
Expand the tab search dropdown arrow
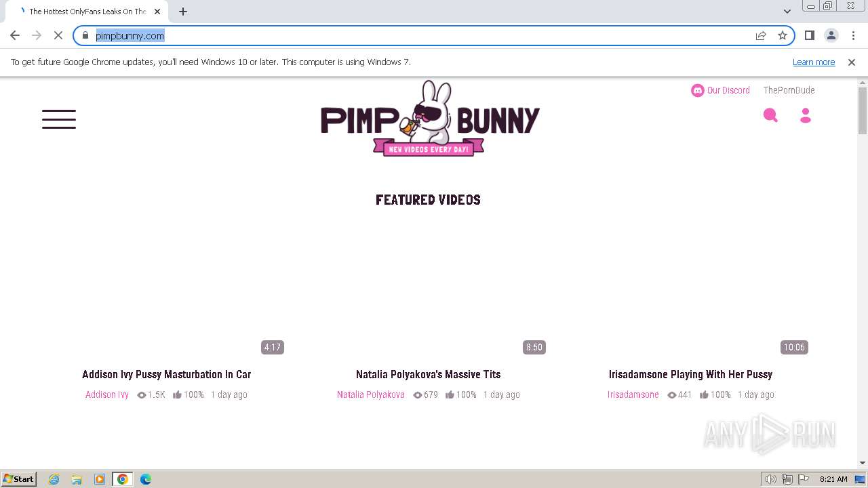(x=787, y=12)
